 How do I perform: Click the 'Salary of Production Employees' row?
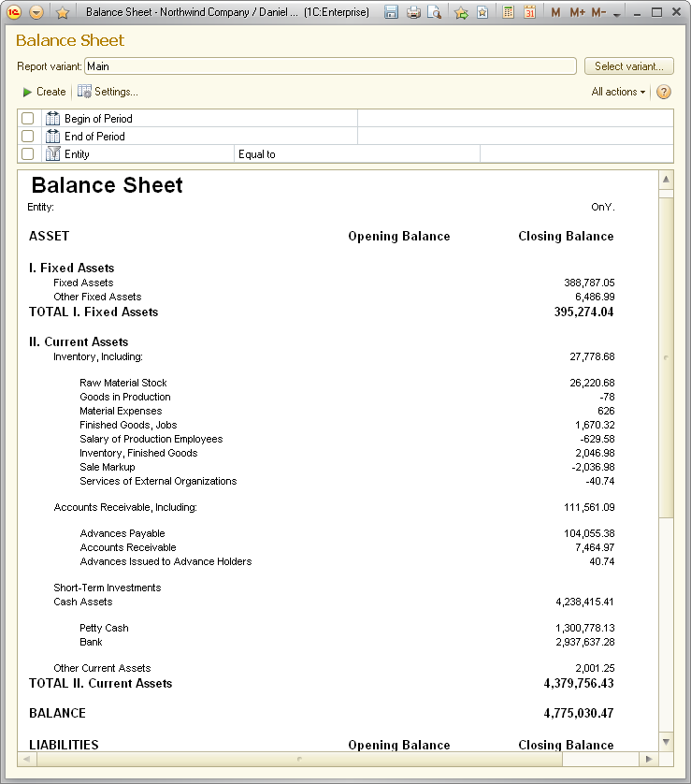click(x=151, y=439)
